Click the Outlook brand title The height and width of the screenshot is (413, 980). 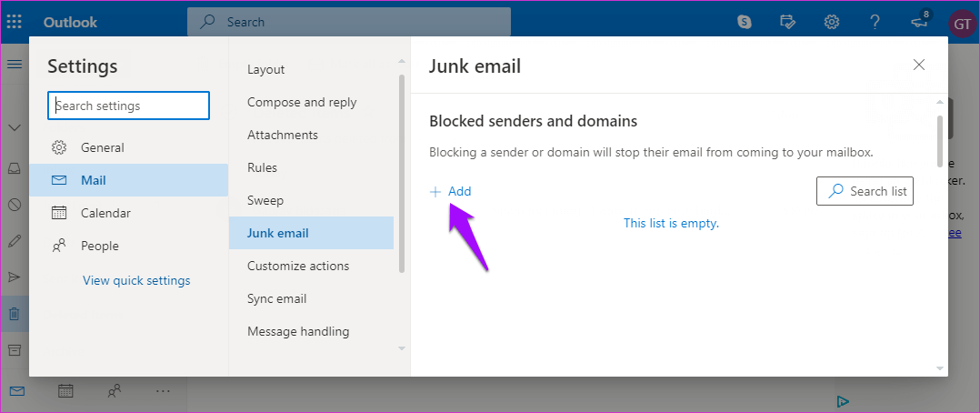(x=70, y=22)
